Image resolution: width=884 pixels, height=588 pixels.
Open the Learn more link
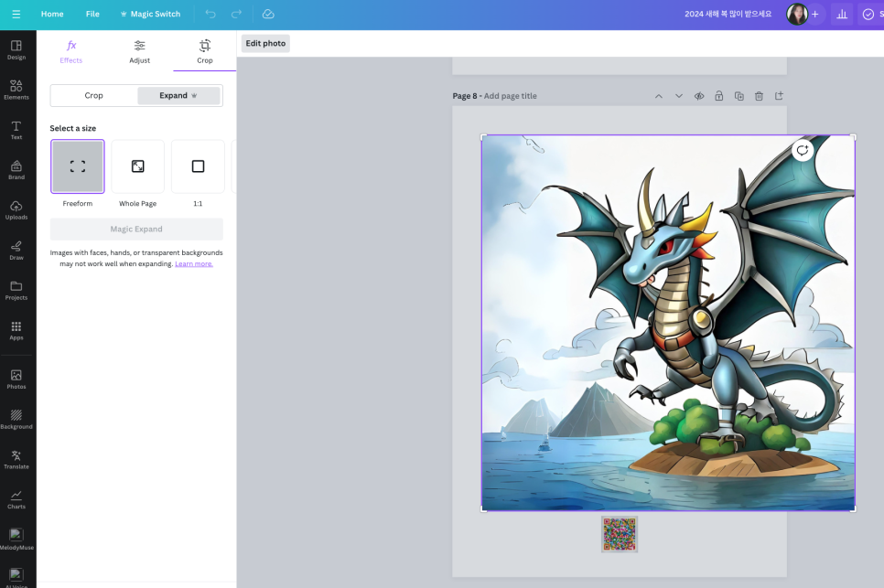click(x=194, y=264)
